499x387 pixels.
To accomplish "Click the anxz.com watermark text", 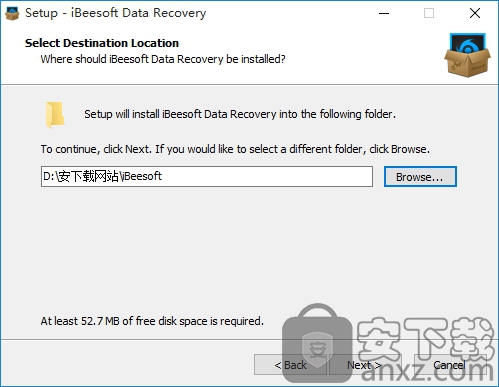I will [427, 371].
